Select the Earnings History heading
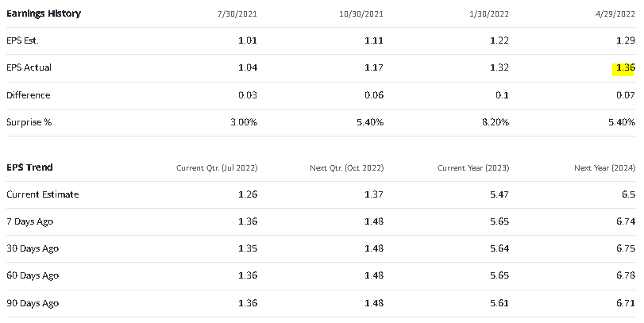644x323 pixels. 44,13
